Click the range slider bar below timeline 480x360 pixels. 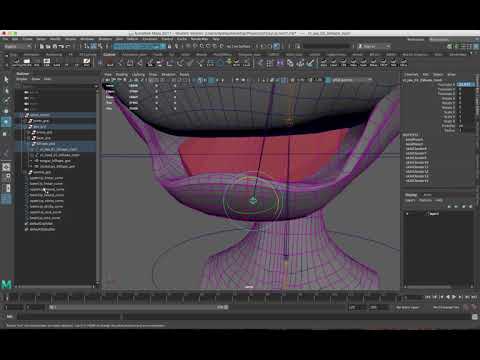pos(138,307)
